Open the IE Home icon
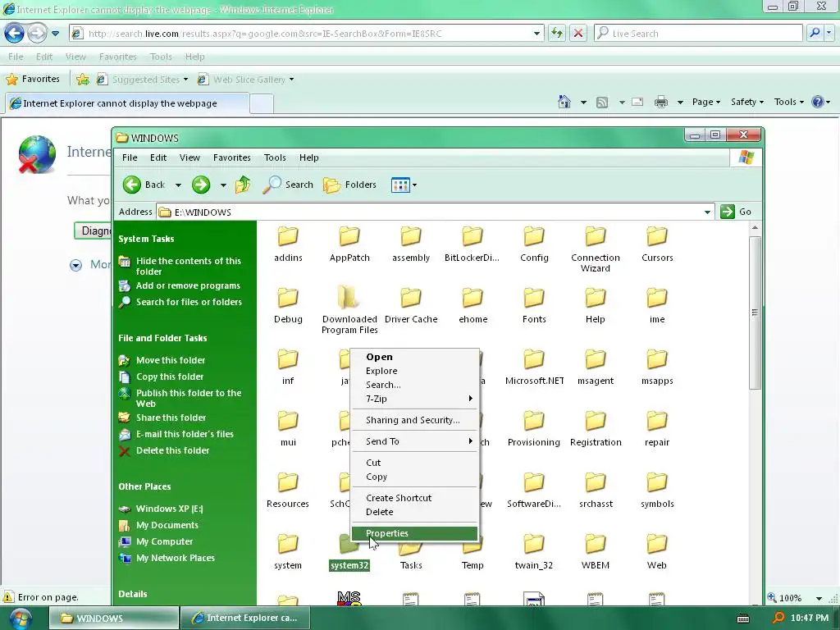 tap(564, 102)
